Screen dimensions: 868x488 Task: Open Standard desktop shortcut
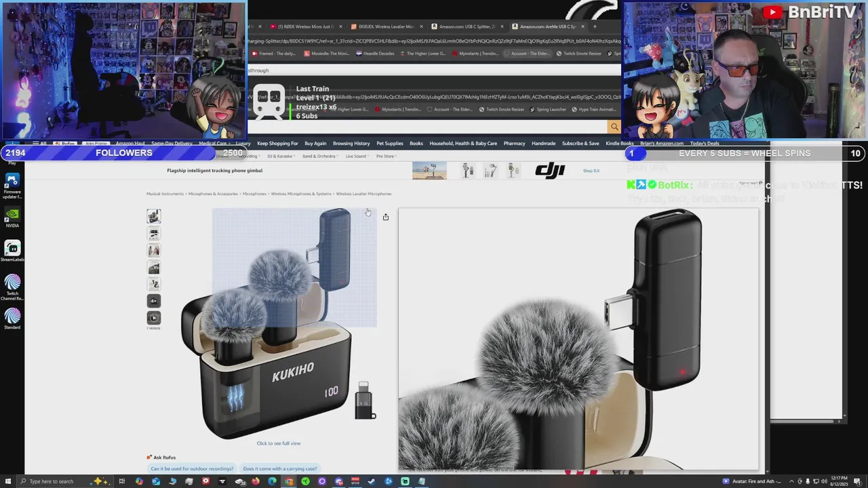tap(12, 319)
